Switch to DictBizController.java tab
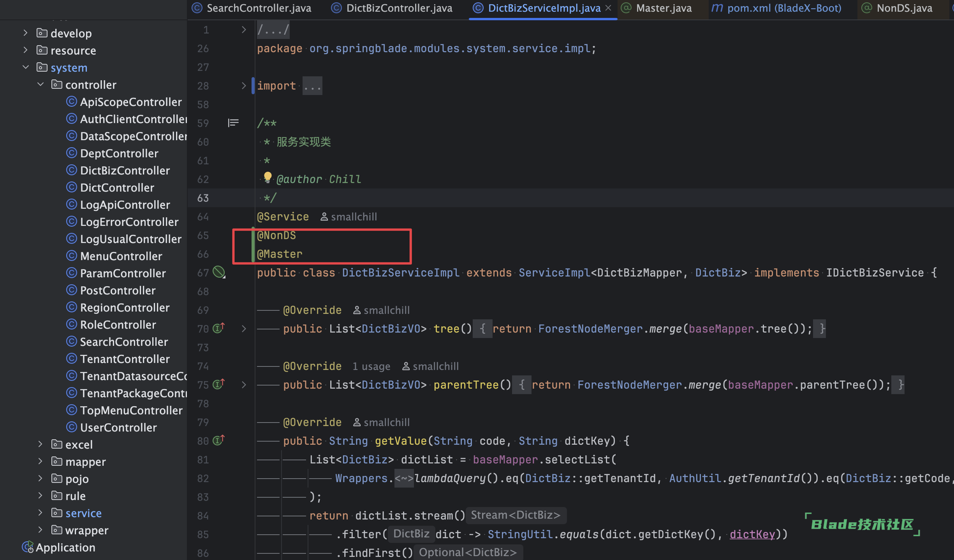The height and width of the screenshot is (560, 954). tap(392, 8)
